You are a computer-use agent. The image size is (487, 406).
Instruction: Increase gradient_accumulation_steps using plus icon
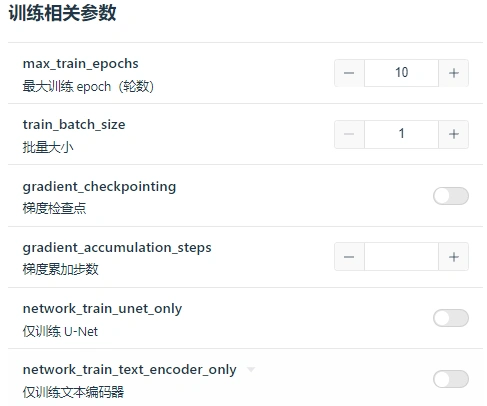tap(454, 257)
